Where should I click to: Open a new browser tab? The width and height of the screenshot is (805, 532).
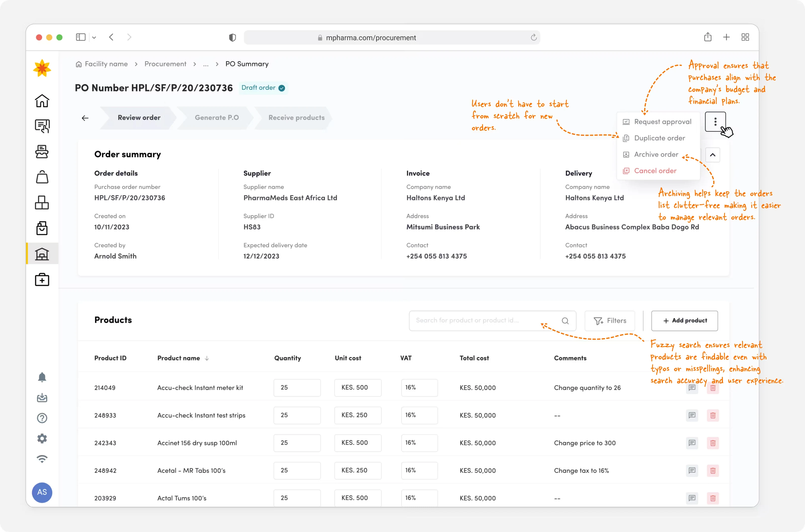[726, 37]
